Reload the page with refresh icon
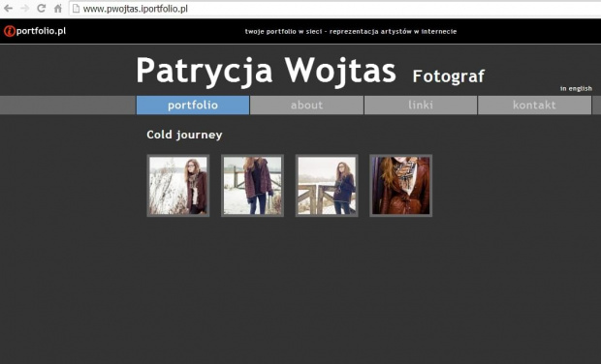The height and width of the screenshot is (364, 601). click(41, 8)
